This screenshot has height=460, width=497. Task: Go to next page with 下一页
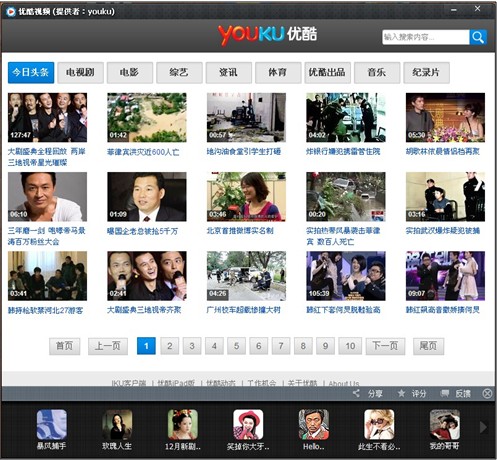[x=385, y=346]
